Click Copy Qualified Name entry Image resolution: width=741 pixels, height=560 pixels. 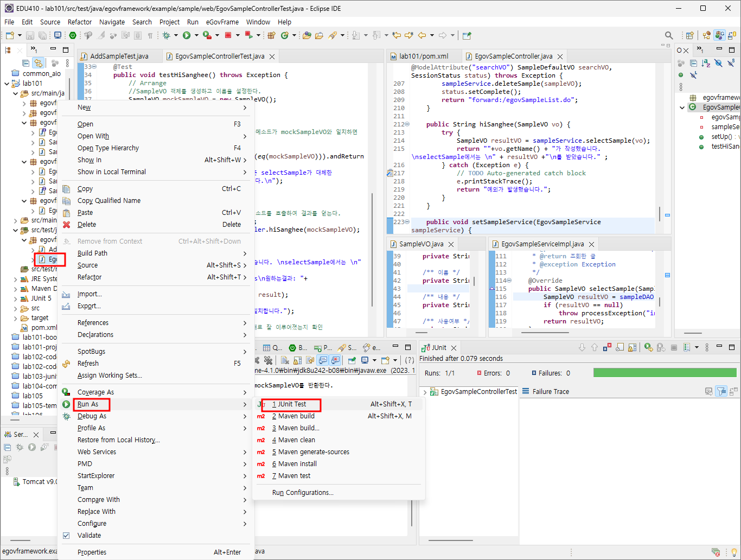(x=109, y=201)
